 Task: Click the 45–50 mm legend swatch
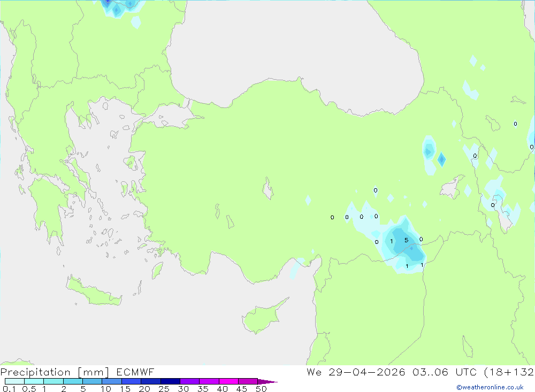(x=248, y=381)
